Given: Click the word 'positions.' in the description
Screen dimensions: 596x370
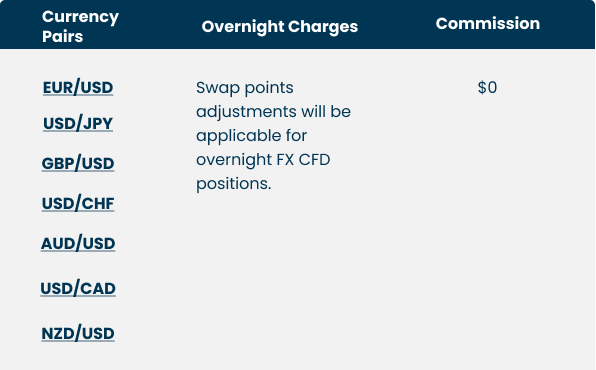Looking at the screenshot, I should 234,184.
